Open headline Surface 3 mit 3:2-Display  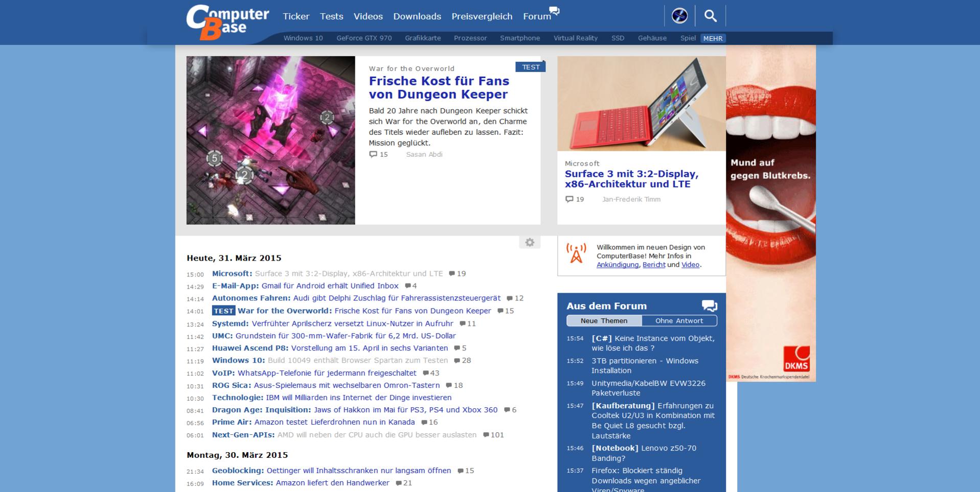click(631, 179)
